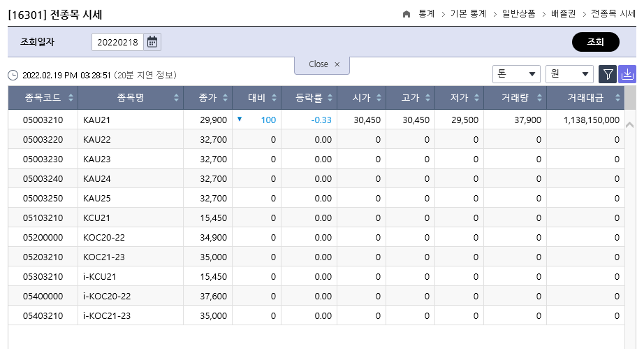Click the 조회 search button
The image size is (644, 349).
coord(596,42)
